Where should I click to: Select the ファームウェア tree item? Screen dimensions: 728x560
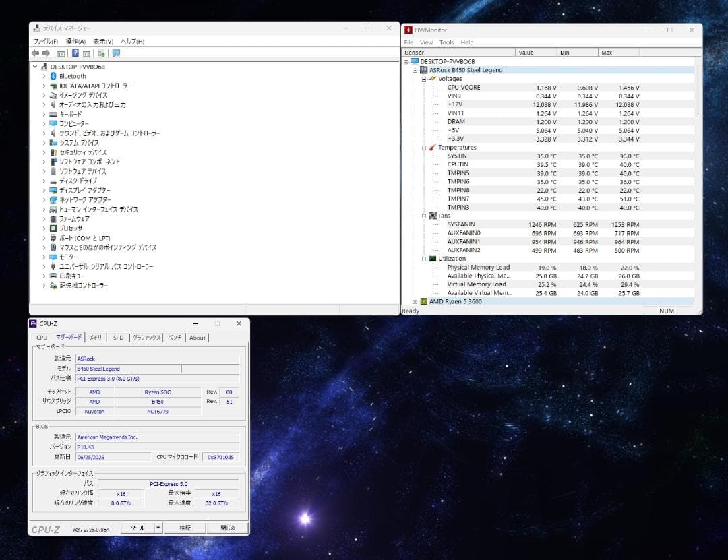click(74, 219)
